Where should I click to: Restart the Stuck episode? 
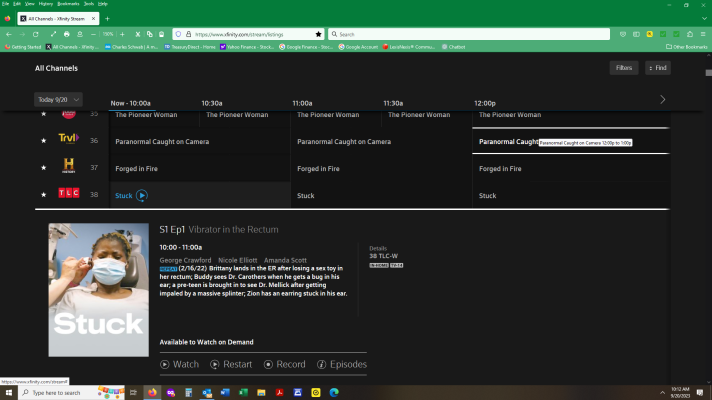(x=231, y=364)
